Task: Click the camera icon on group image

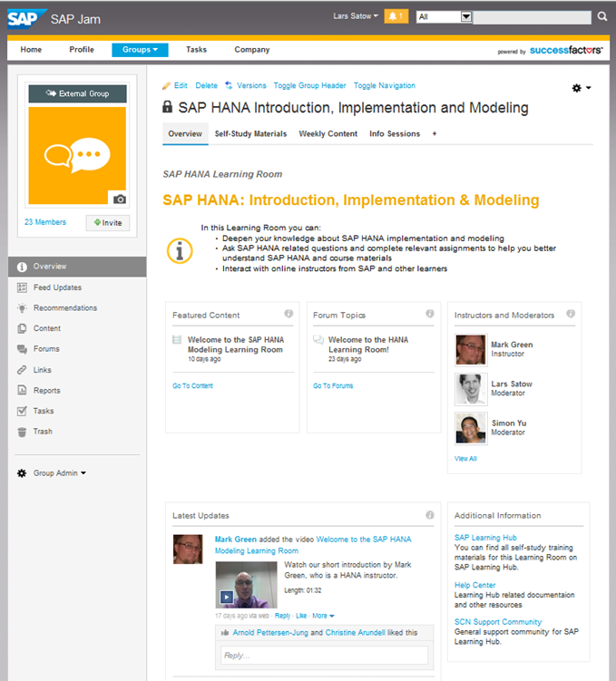Action: [120, 199]
